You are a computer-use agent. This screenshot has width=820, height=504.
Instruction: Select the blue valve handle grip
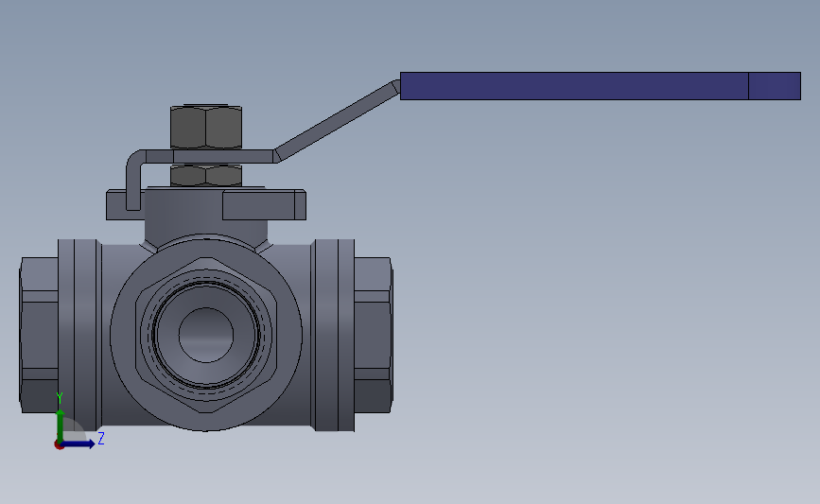(x=600, y=86)
